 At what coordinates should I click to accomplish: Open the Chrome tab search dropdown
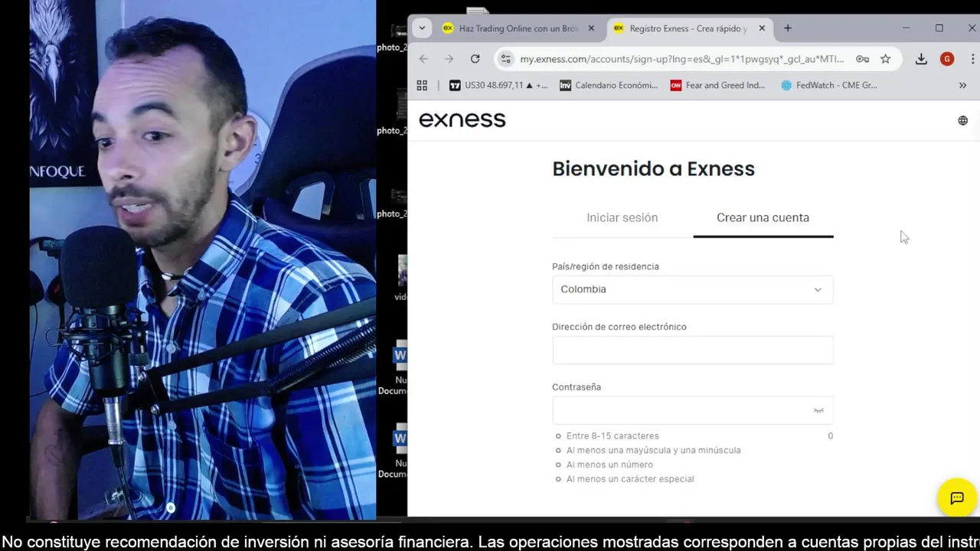(421, 28)
